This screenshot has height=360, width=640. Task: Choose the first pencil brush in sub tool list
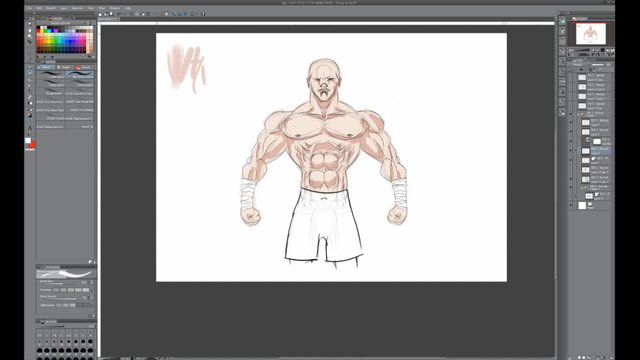(51, 75)
